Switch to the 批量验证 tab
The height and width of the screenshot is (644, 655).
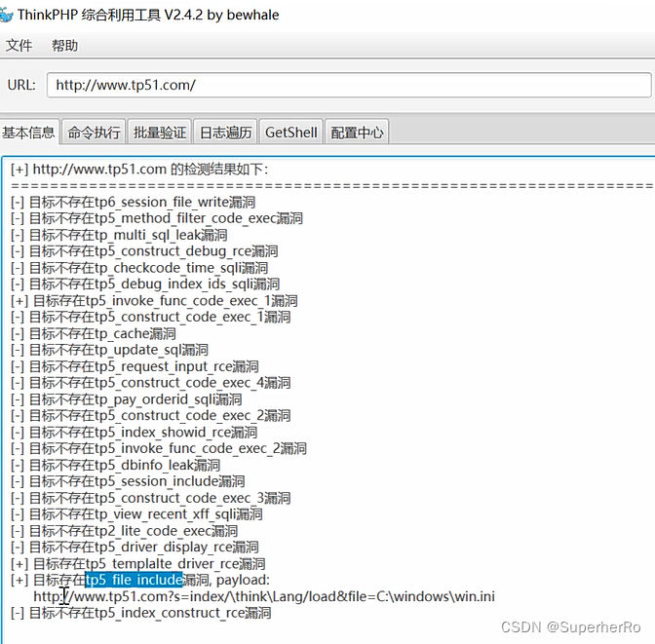160,133
